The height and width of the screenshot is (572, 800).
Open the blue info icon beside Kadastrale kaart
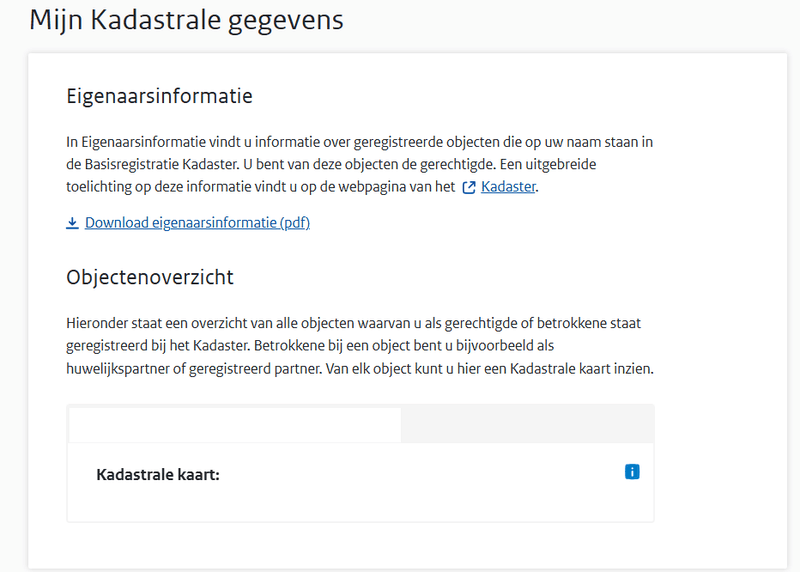click(x=632, y=472)
